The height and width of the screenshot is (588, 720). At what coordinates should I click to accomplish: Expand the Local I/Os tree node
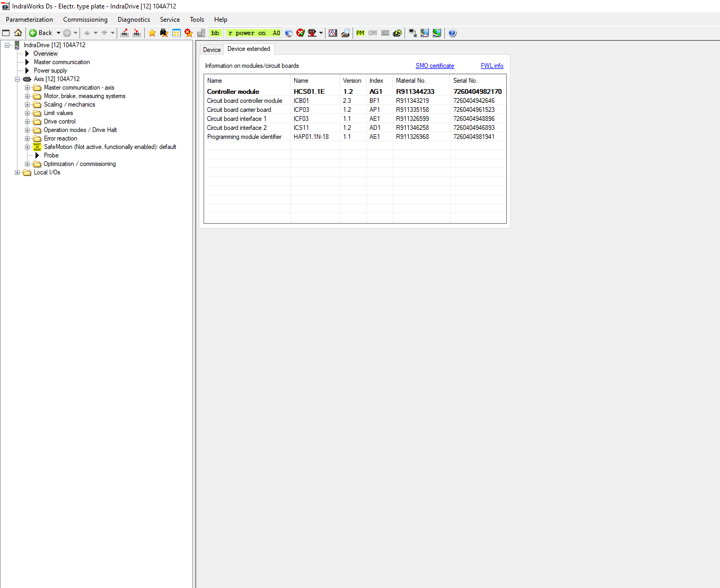tap(17, 172)
